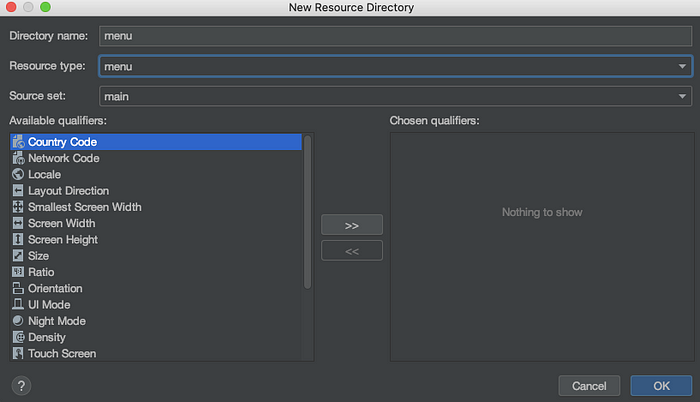This screenshot has width=700, height=402.
Task: Select Orientation qualifier row
Action: click(156, 288)
